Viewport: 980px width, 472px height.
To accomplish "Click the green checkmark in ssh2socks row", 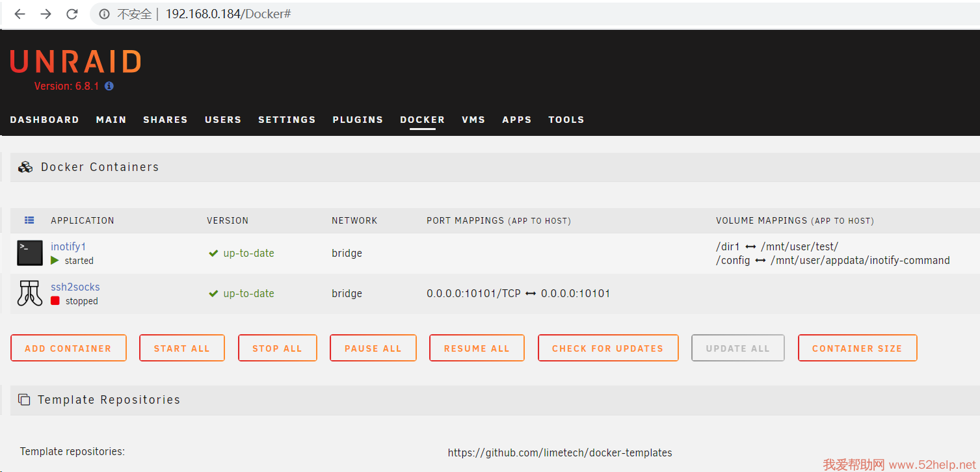I will (x=213, y=293).
